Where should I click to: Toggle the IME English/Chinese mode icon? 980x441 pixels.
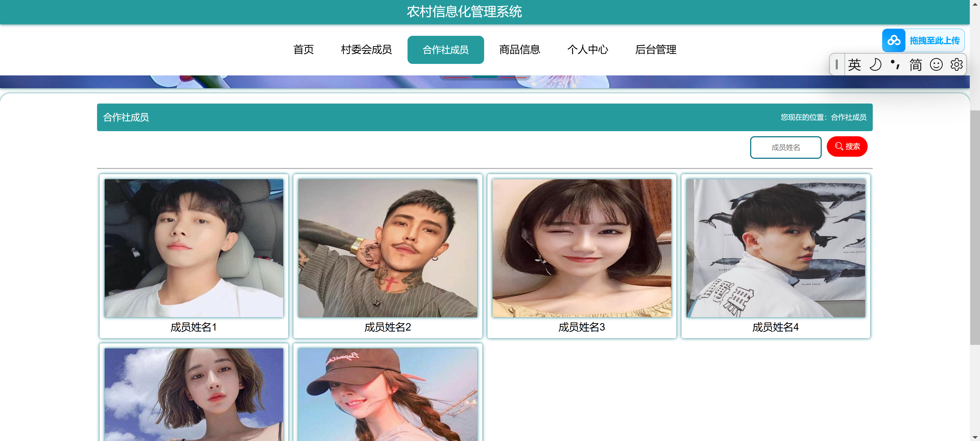click(x=854, y=65)
